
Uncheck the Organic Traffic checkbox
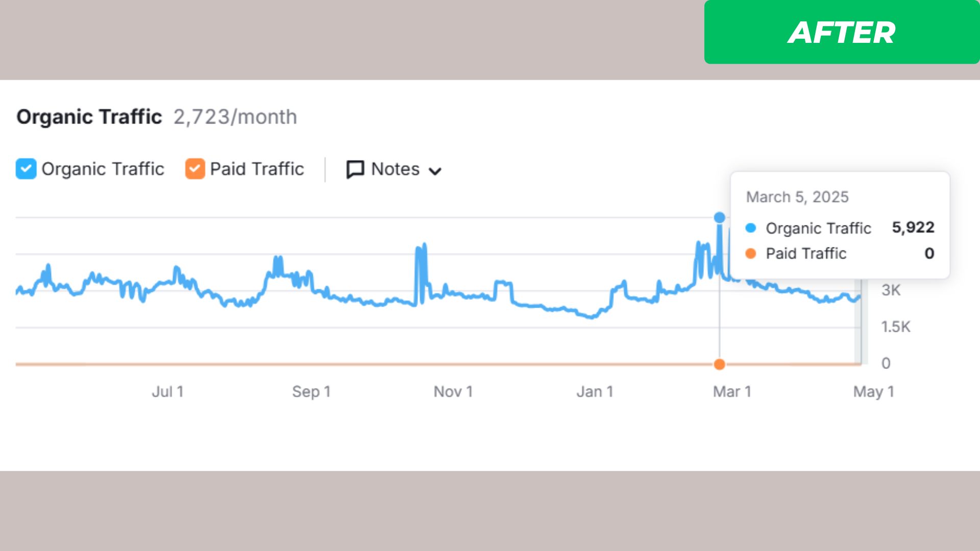[x=26, y=169]
